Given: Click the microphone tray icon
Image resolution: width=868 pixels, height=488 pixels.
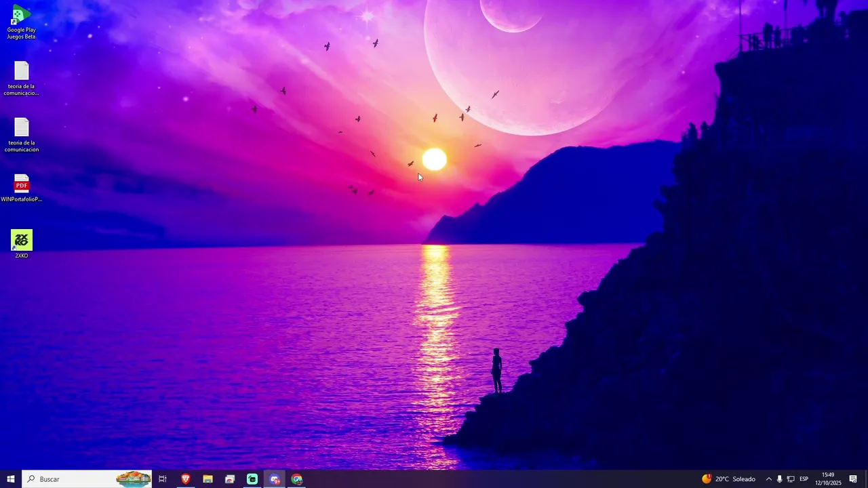Looking at the screenshot, I should 779,479.
